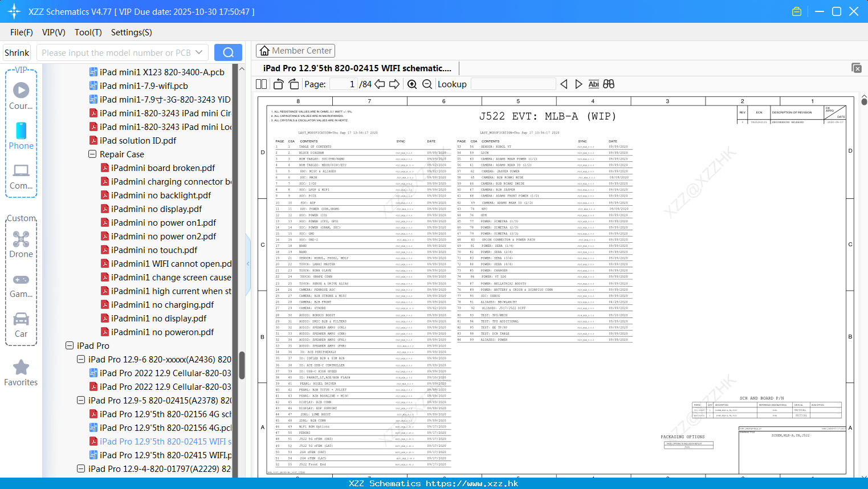Collapse left panel via splitter arrow
This screenshot has width=868, height=489.
pos(248,263)
